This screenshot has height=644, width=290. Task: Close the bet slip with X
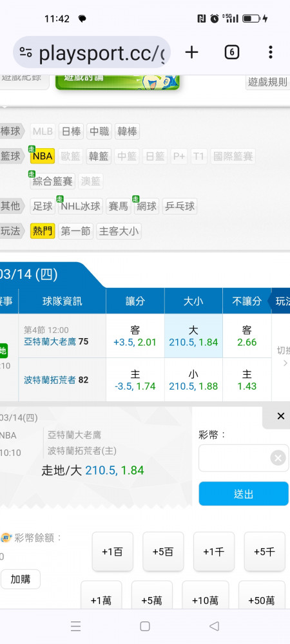click(x=280, y=417)
